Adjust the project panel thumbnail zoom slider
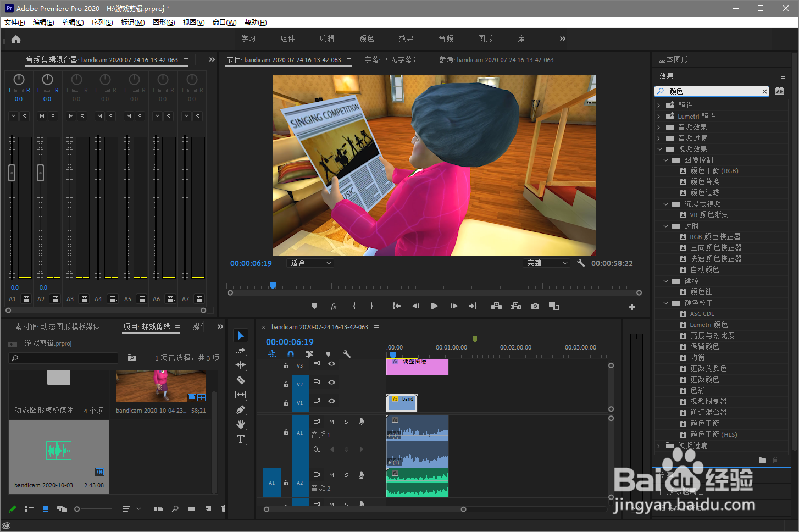This screenshot has height=532, width=799. pyautogui.click(x=77, y=509)
